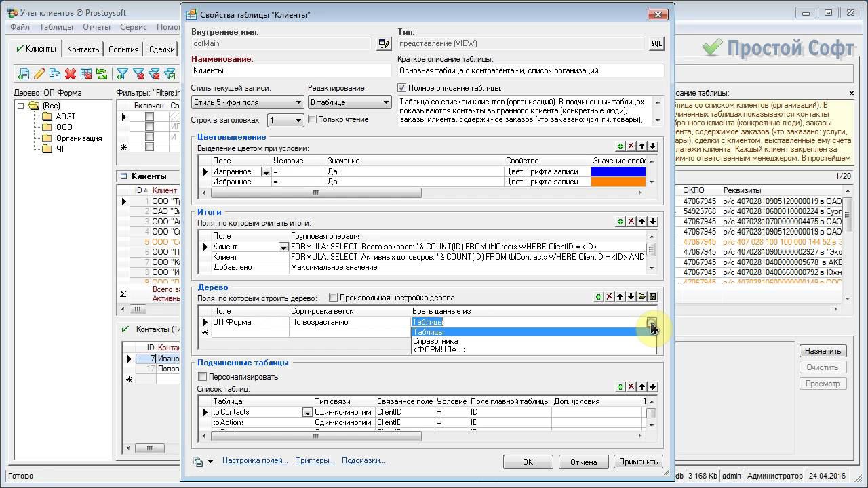Click the duplicate record icon
Image resolution: width=868 pixels, height=488 pixels.
click(55, 74)
